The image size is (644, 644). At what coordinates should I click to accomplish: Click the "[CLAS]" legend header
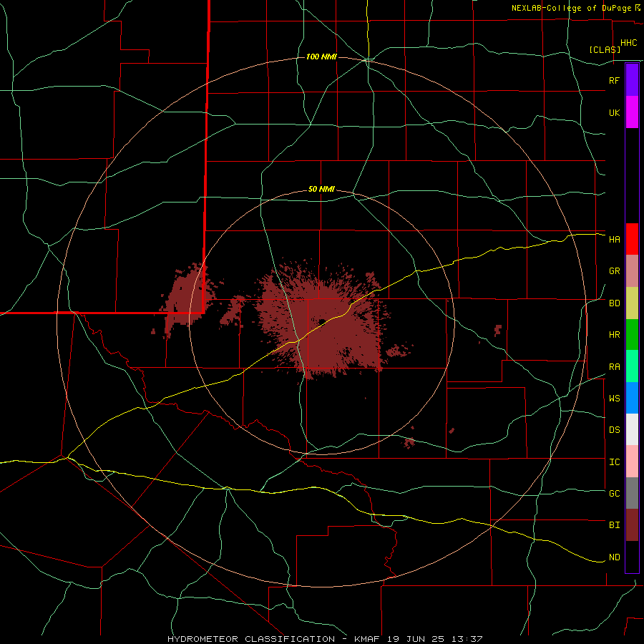[605, 49]
